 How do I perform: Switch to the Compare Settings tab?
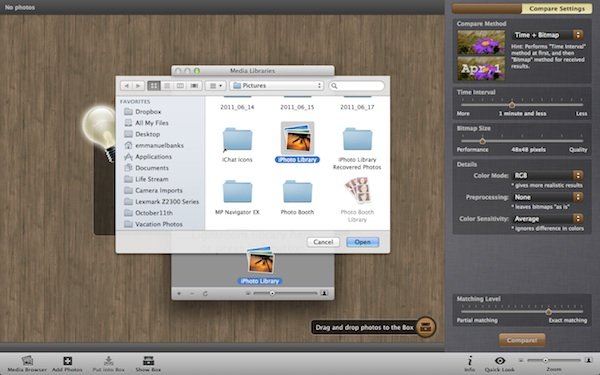click(557, 8)
